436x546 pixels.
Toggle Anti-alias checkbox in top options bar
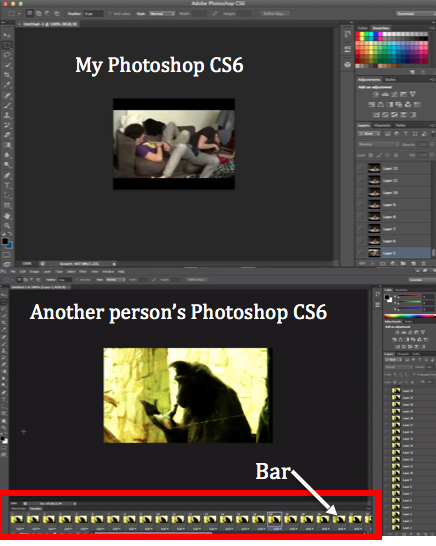point(110,14)
